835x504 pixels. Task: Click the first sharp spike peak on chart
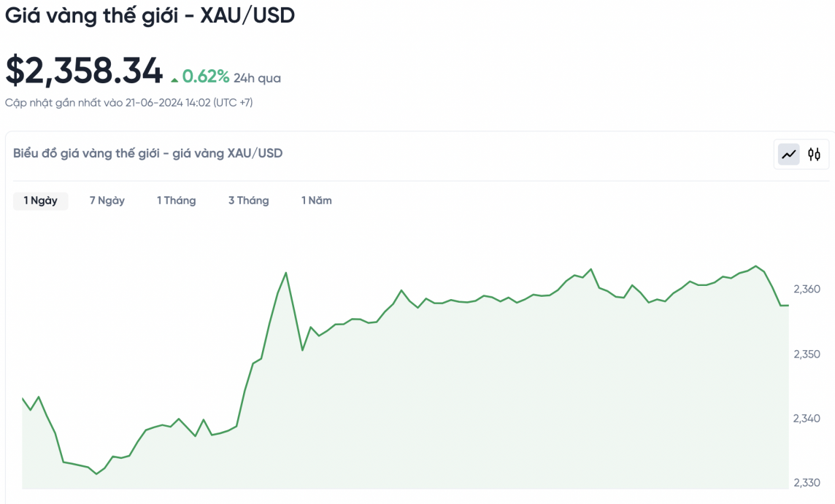285,273
